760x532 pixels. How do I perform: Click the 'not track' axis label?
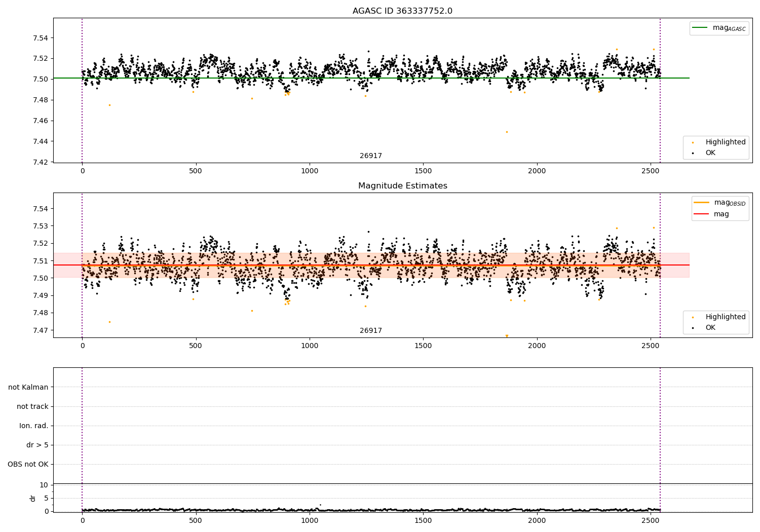pyautogui.click(x=32, y=406)
